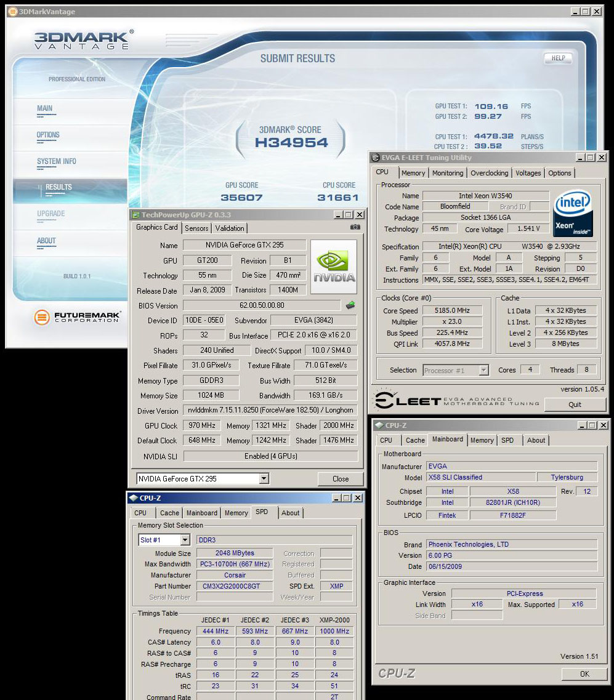Switch to the Memory tab in E-LEET
Image resolution: width=614 pixels, height=700 pixels.
click(413, 173)
